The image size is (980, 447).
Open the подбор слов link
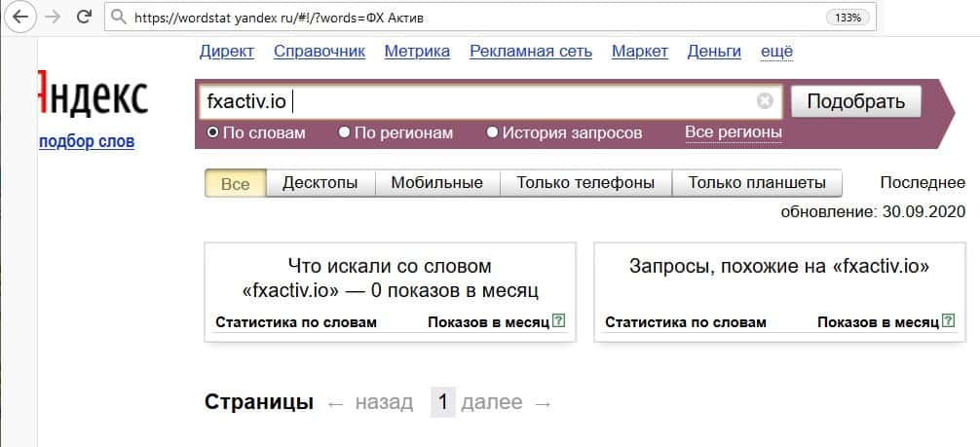[x=87, y=142]
